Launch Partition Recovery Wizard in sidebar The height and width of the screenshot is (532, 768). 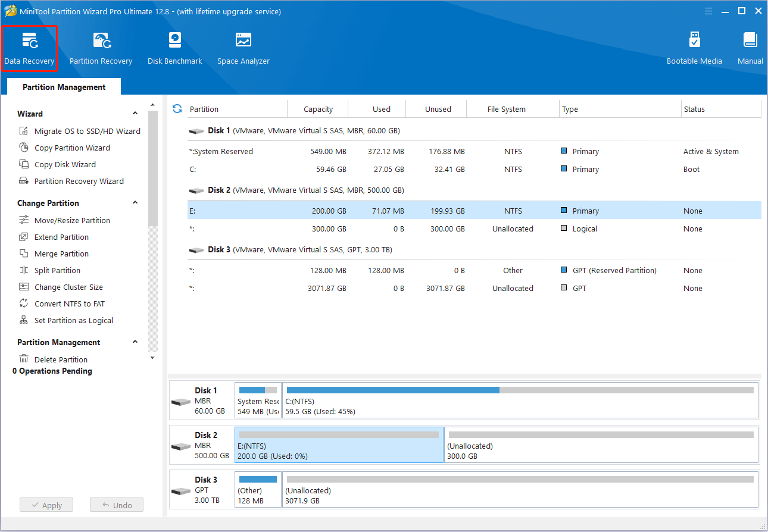(x=71, y=181)
